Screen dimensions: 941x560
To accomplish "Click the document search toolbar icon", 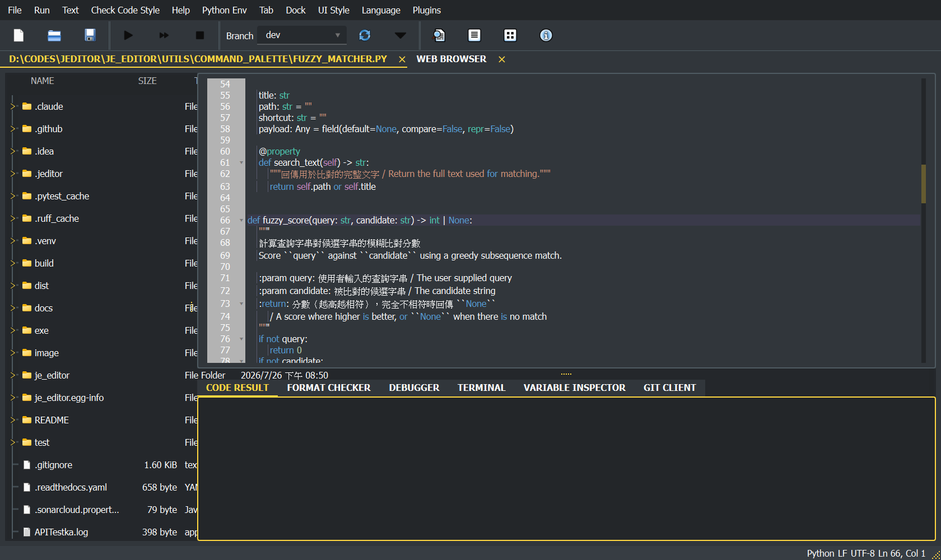I will pyautogui.click(x=439, y=35).
